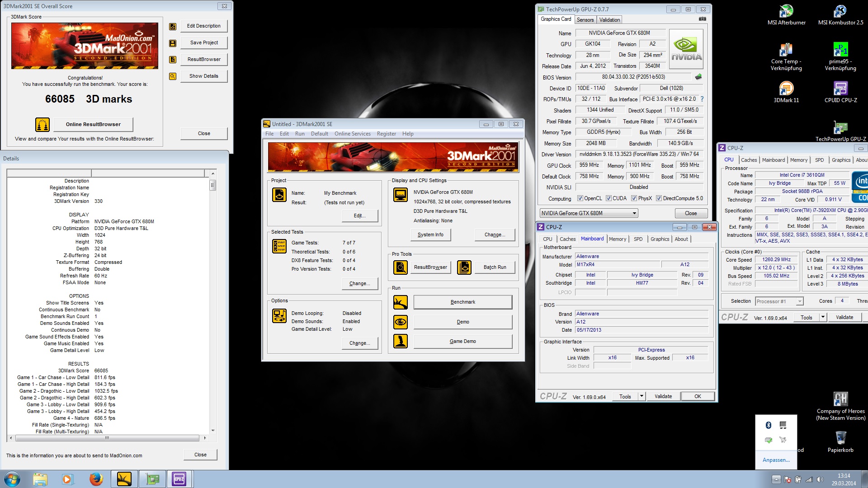The image size is (868, 488).
Task: Click scroll down arrow in Details list
Action: pyautogui.click(x=212, y=431)
